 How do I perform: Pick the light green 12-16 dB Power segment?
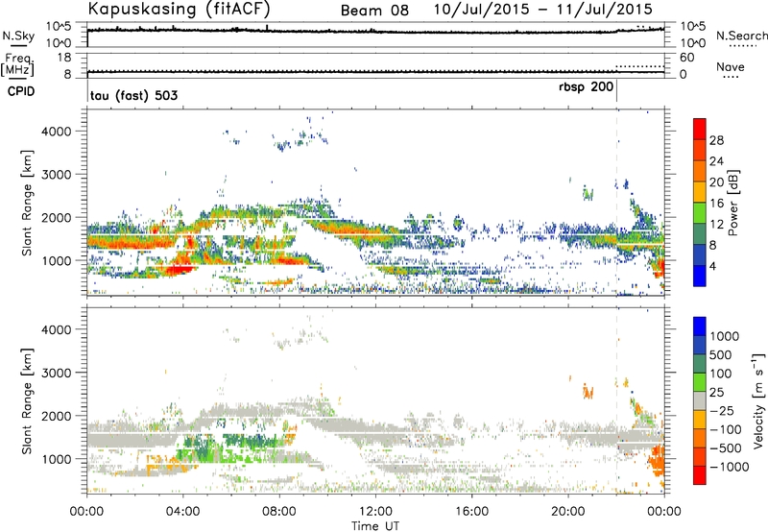pyautogui.click(x=700, y=213)
